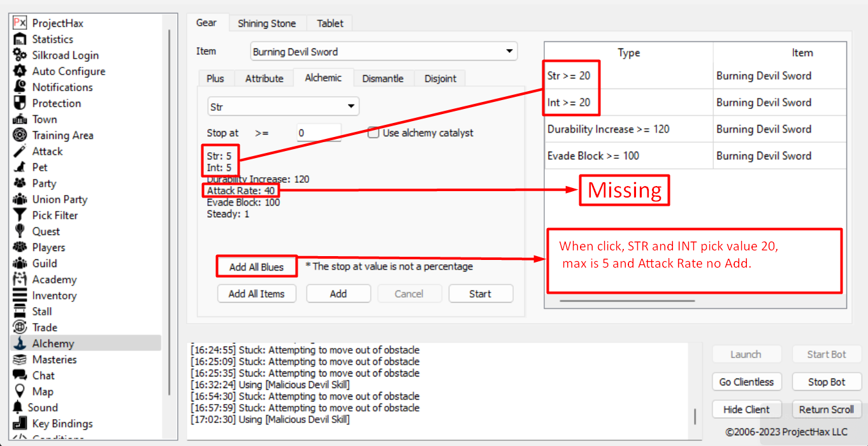
Task: Enable Use alchemy catalyst checkbox
Action: [373, 133]
